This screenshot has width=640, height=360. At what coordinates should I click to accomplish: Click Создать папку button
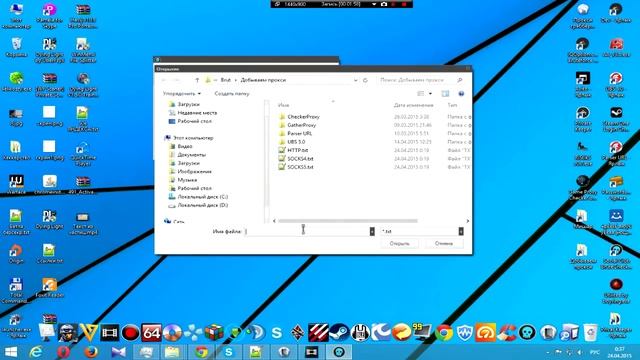pos(232,94)
